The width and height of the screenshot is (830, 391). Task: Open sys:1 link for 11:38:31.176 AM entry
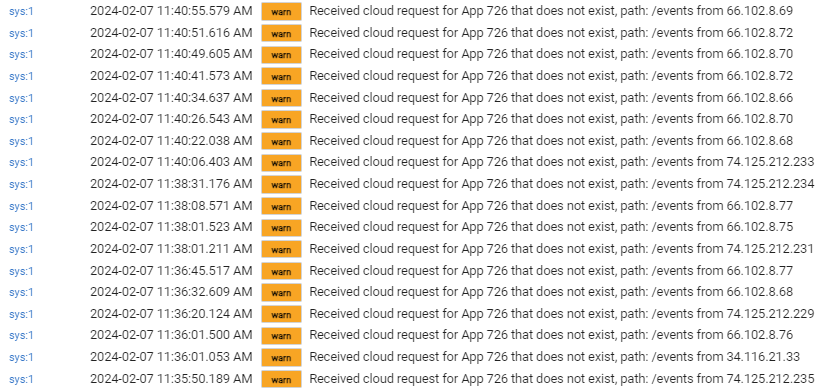(x=21, y=184)
